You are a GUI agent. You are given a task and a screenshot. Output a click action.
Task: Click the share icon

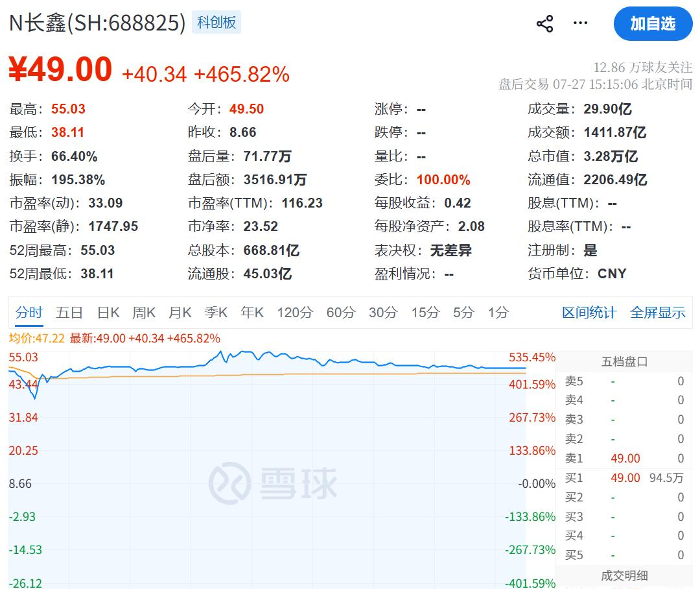[544, 24]
